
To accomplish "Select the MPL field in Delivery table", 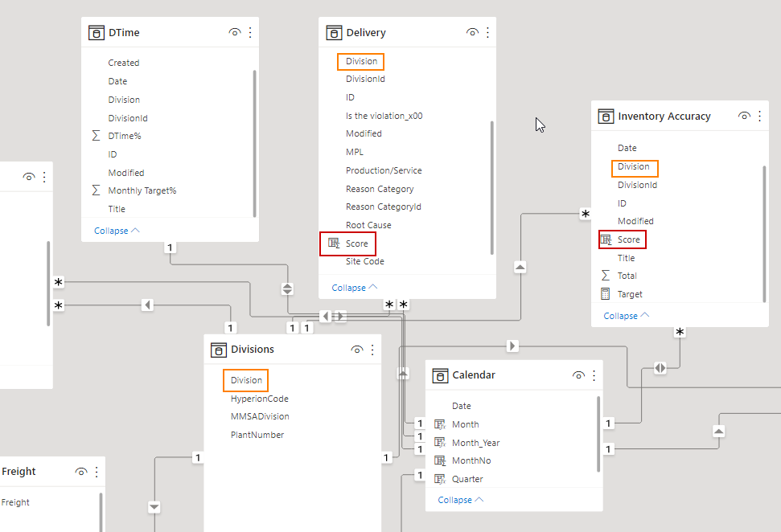I will (x=355, y=152).
